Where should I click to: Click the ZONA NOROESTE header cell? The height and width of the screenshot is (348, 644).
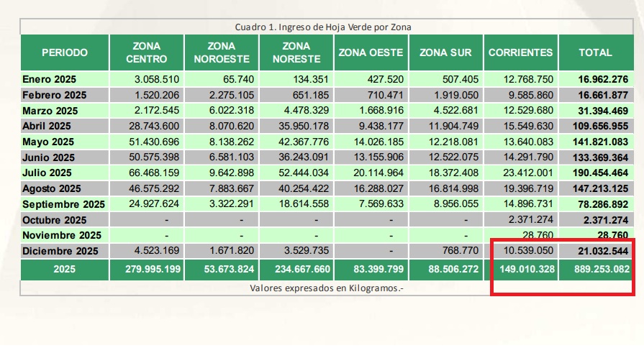click(221, 52)
